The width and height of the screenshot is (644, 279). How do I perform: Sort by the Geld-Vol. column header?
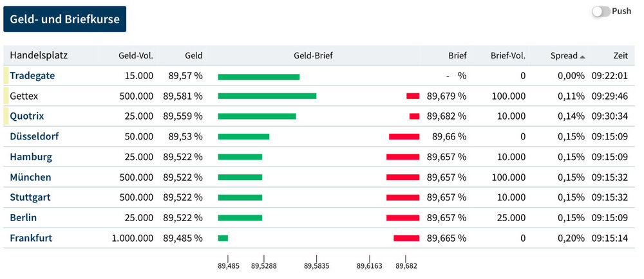pyautogui.click(x=136, y=56)
